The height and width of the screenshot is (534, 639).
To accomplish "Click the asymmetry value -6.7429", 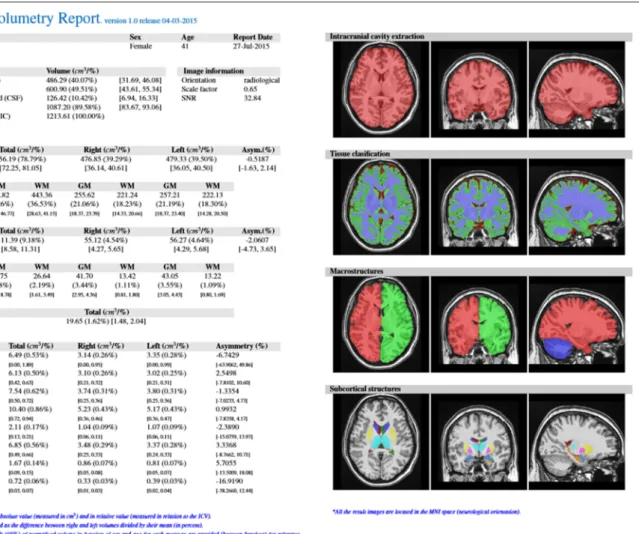I will (227, 355).
